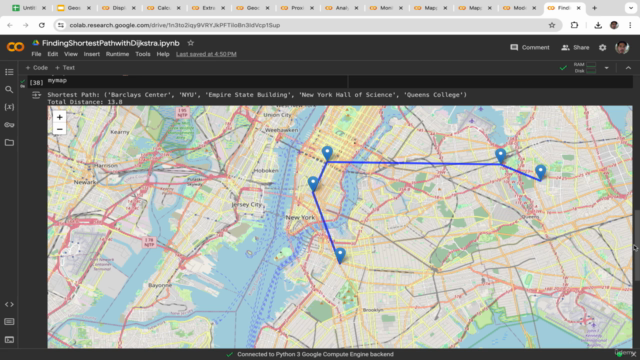The height and width of the screenshot is (360, 640).
Task: Open Find and replace sidebar icon
Action: [x=9, y=89]
